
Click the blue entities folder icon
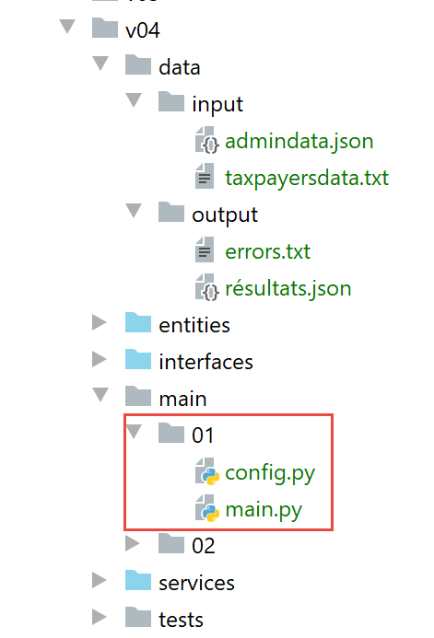138,323
